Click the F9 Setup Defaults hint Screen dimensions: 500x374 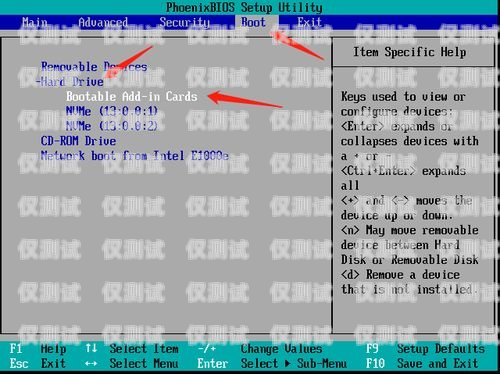(425, 349)
